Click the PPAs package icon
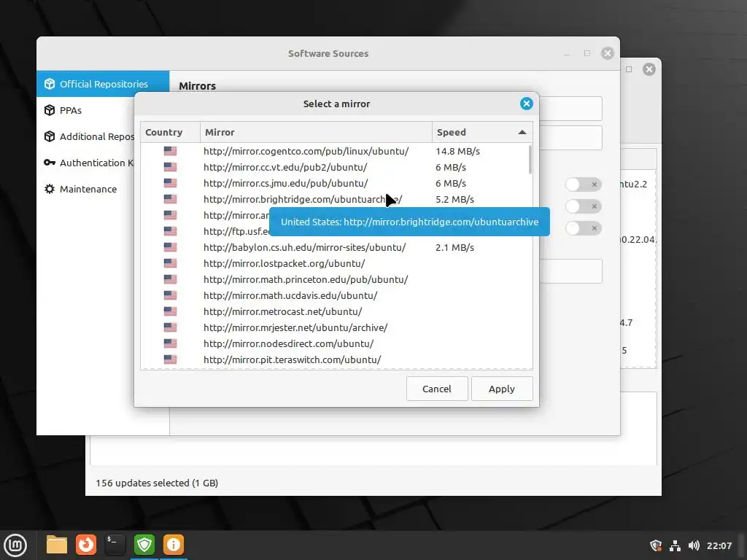747x560 pixels. pyautogui.click(x=50, y=110)
